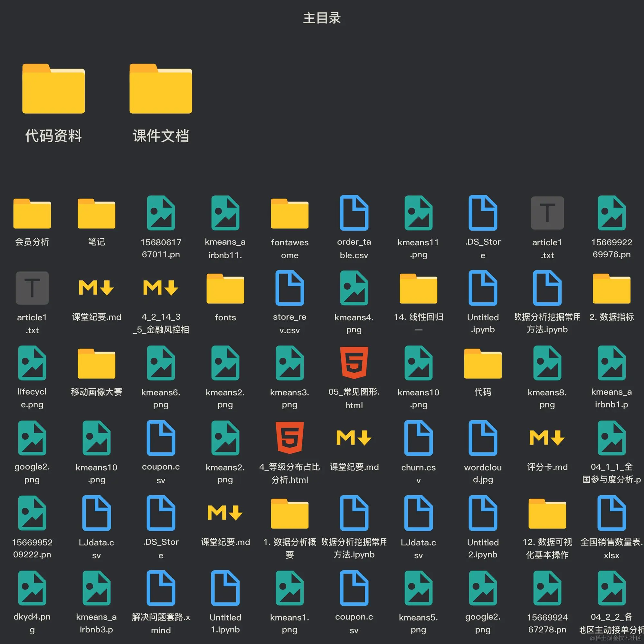Open Untitled2.ipynb notebook
Image resolution: width=644 pixels, height=644 pixels.
[x=482, y=513]
